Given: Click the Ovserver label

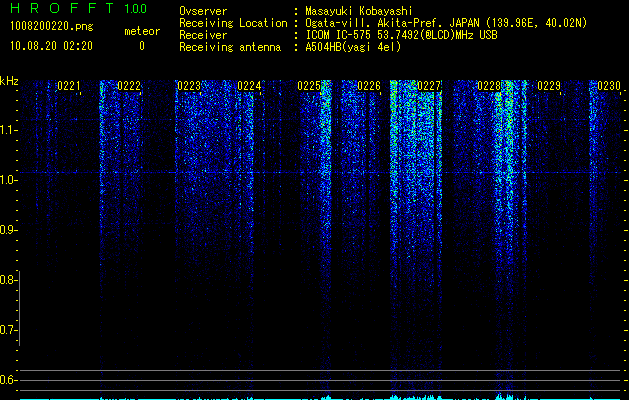Looking at the screenshot, I should point(203,11).
